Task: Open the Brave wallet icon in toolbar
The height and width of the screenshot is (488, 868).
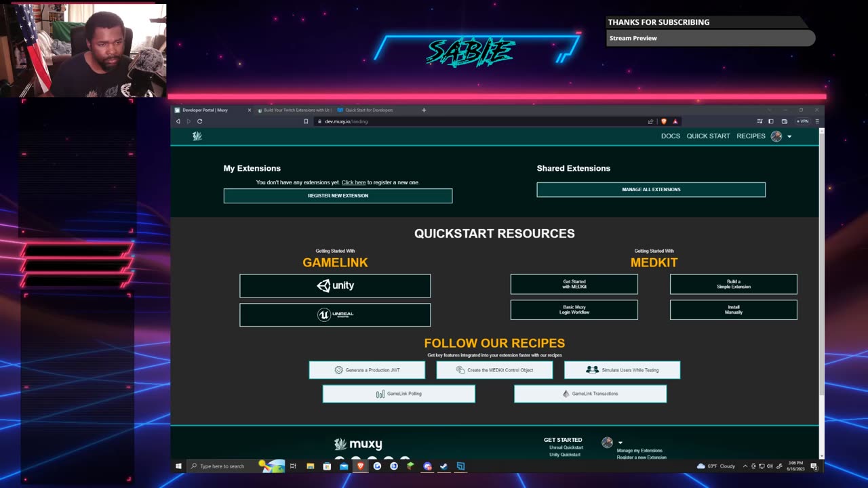Action: pos(784,121)
